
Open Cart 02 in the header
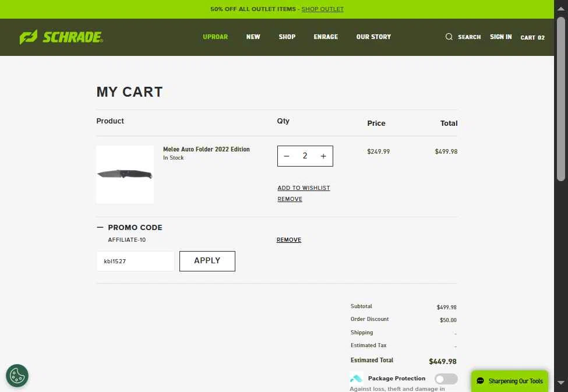tap(532, 38)
